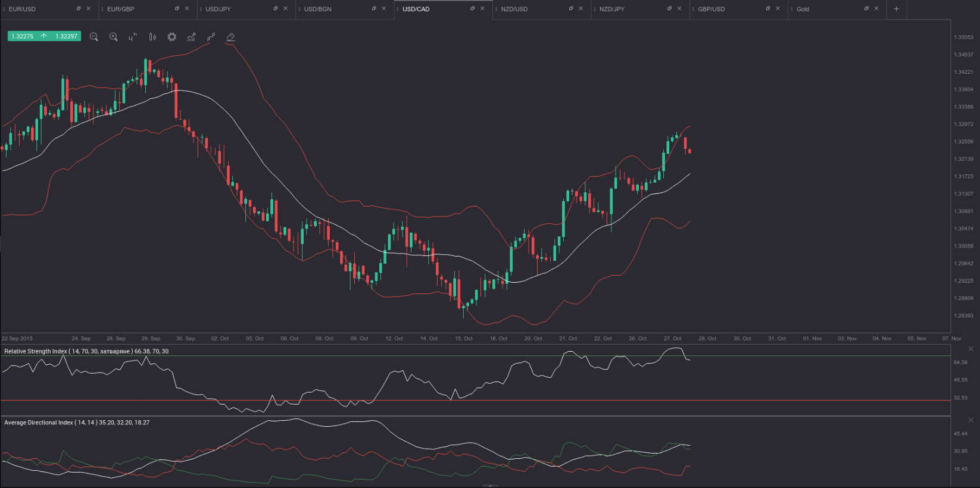Open chart settings gear
Image resolution: width=980 pixels, height=488 pixels.
pos(171,37)
